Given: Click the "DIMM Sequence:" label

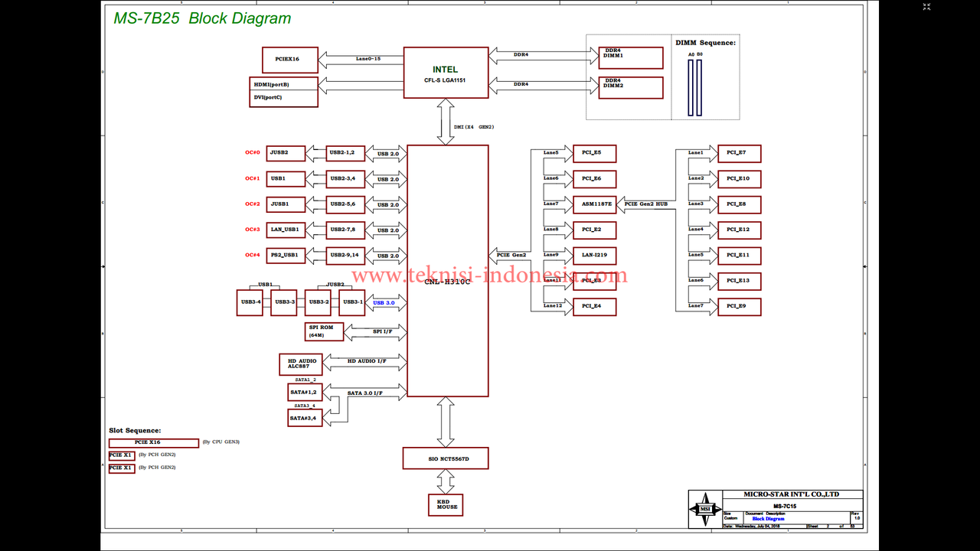Looking at the screenshot, I should pyautogui.click(x=705, y=43).
